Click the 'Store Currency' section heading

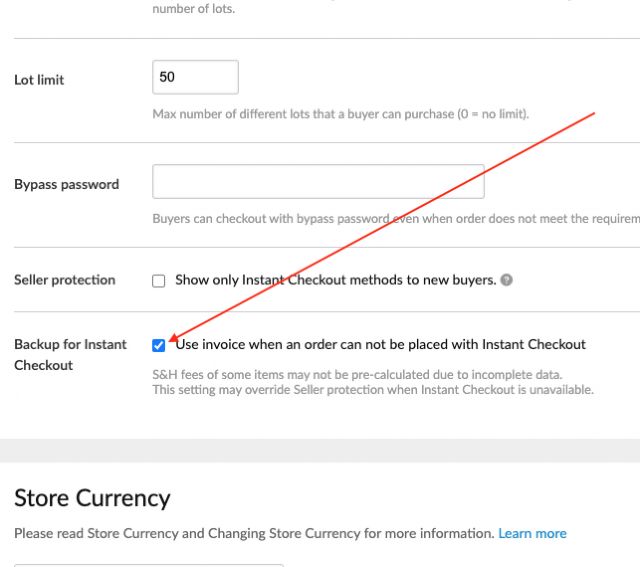coord(92,497)
